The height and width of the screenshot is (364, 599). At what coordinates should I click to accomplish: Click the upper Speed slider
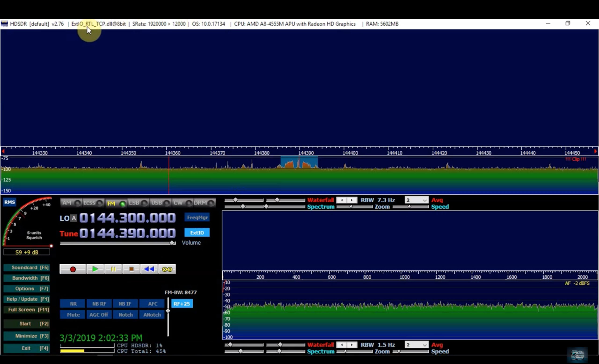tap(411, 207)
